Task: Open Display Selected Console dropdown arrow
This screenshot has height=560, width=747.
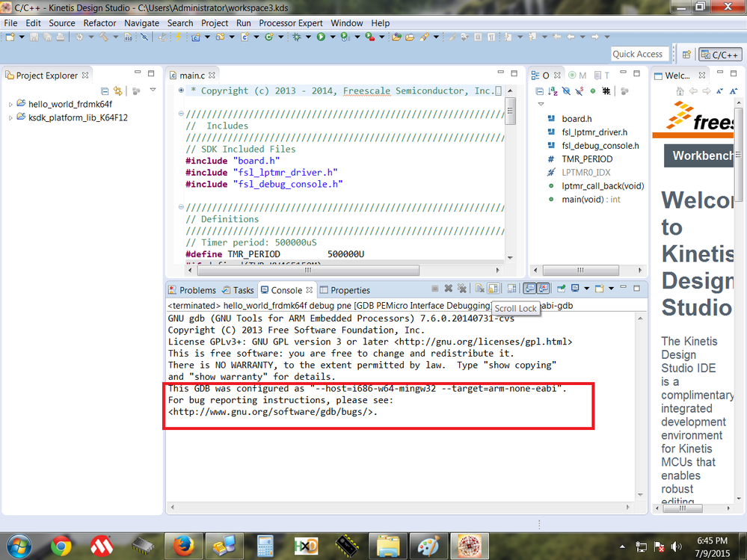Action: [587, 288]
